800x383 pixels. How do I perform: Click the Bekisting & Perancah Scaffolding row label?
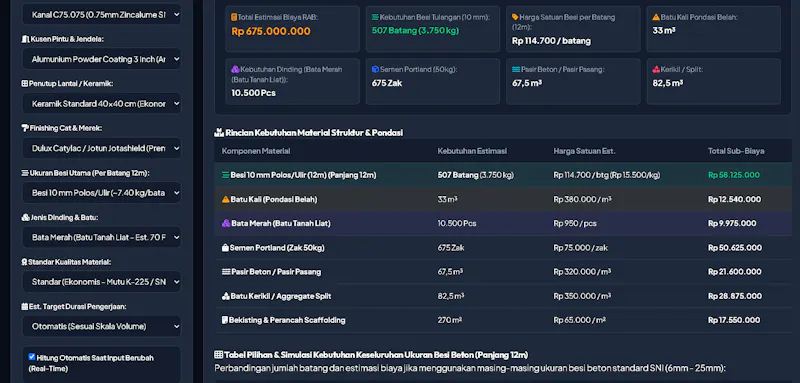coord(287,320)
